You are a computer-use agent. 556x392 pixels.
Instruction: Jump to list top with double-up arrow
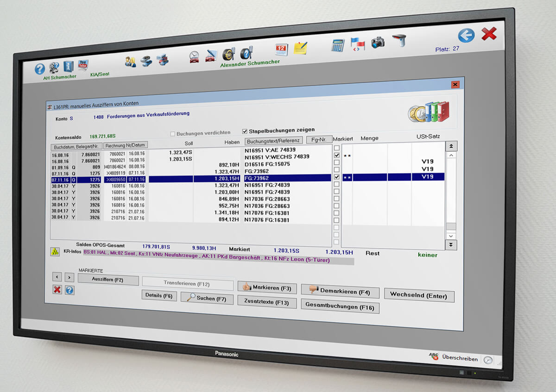[451, 146]
